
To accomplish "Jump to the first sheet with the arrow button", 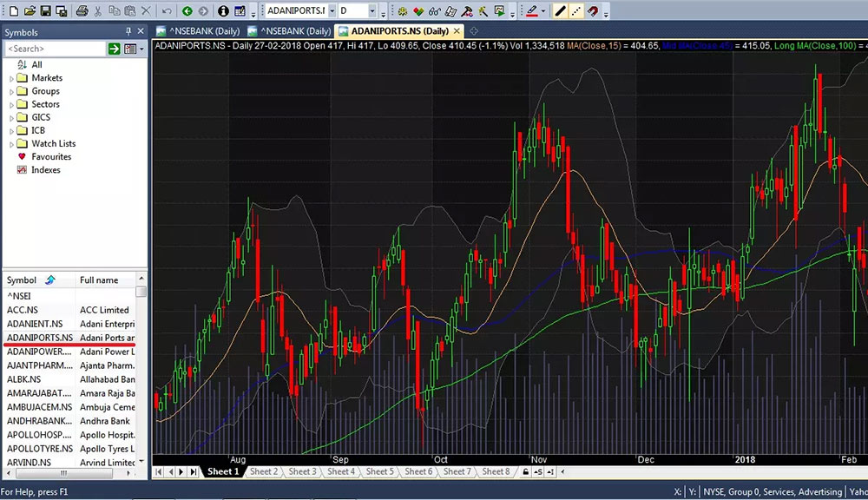I will pos(159,471).
